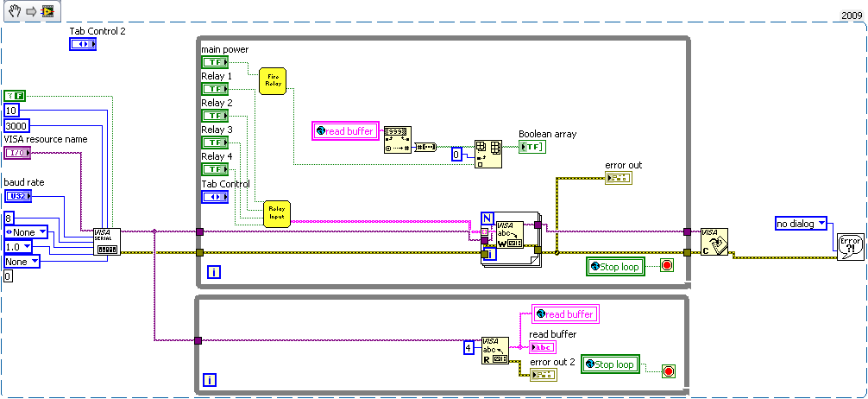Click the 'baud rate' label
868x399 pixels.
click(24, 181)
